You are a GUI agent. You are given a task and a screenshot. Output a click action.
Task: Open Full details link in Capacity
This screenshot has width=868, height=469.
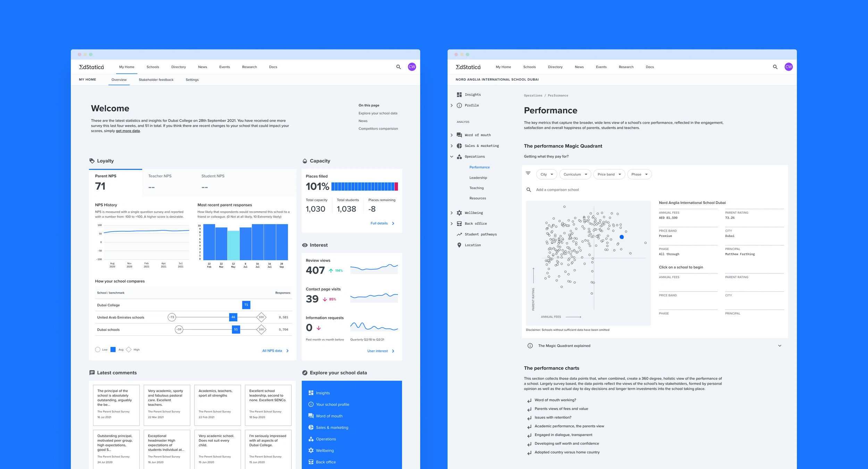click(x=382, y=223)
